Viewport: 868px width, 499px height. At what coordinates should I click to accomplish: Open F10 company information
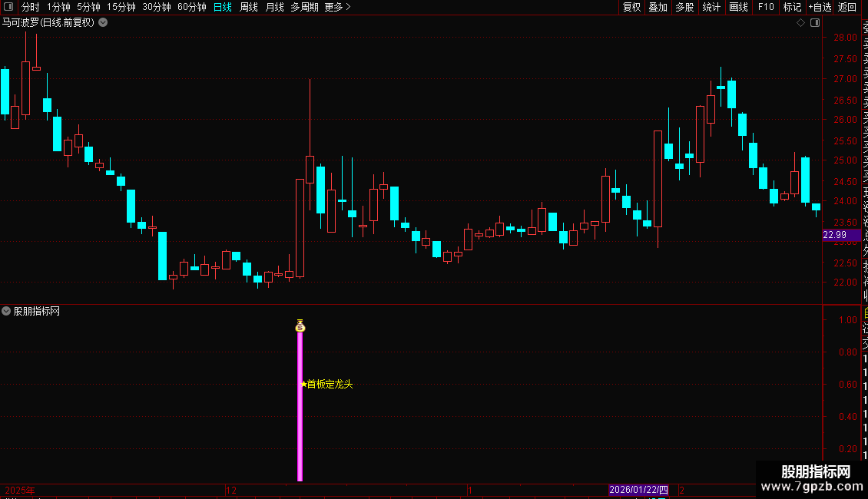766,7
